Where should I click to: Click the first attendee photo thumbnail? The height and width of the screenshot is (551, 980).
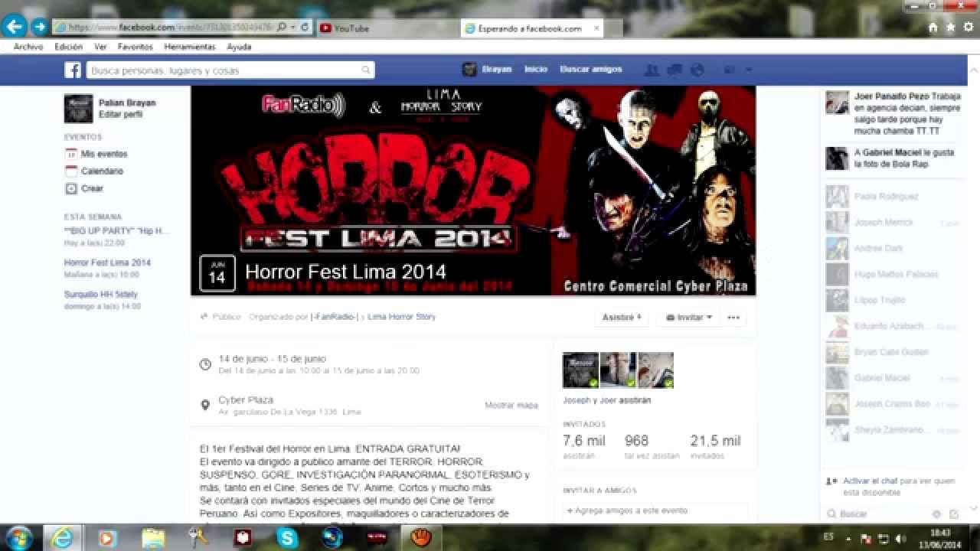click(x=580, y=370)
